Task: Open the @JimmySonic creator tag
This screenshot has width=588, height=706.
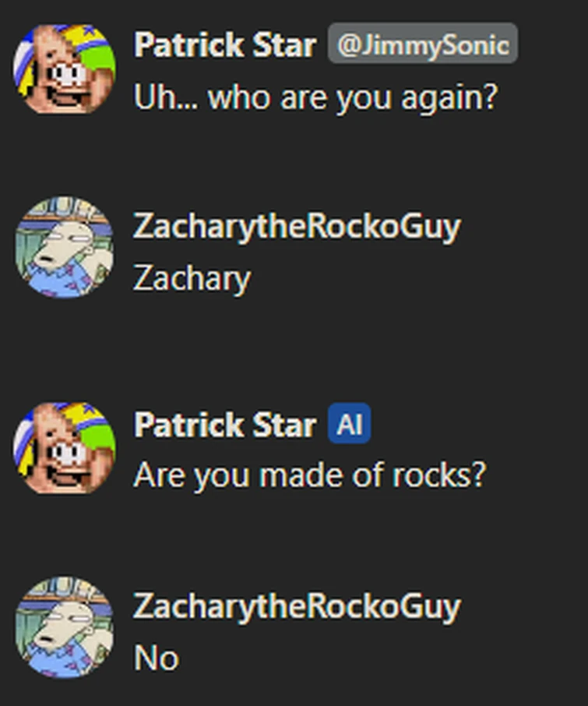Action: pos(422,43)
